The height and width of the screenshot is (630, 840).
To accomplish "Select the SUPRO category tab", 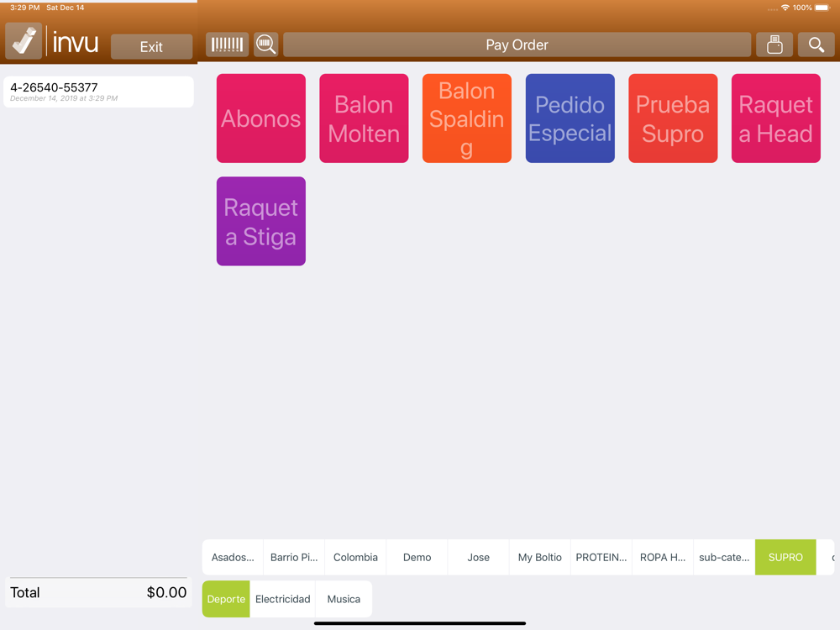I will click(785, 557).
